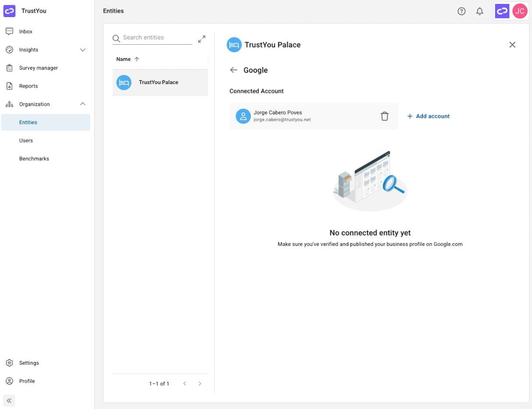Click the Reports download icon
This screenshot has height=409, width=532.
click(x=9, y=86)
